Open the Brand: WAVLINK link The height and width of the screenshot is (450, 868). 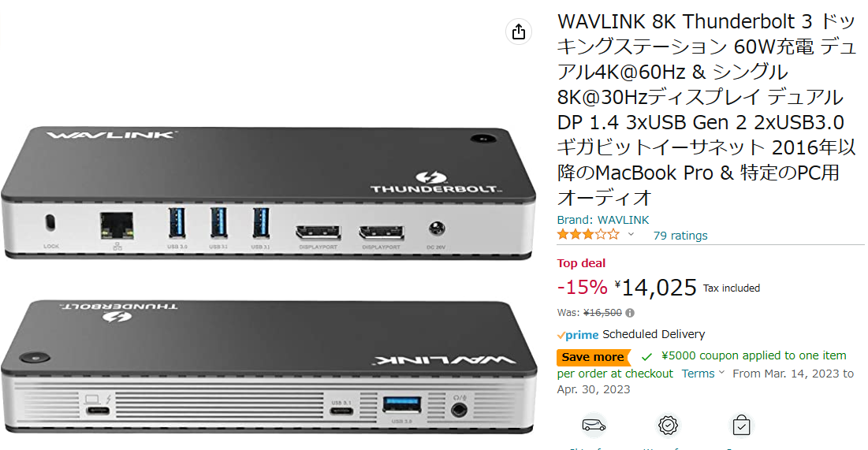tap(603, 220)
